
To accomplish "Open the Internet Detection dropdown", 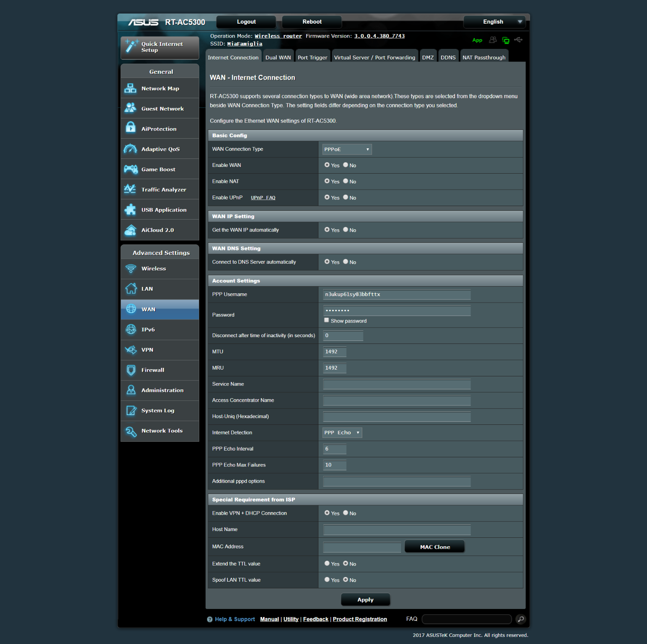I will (x=342, y=432).
